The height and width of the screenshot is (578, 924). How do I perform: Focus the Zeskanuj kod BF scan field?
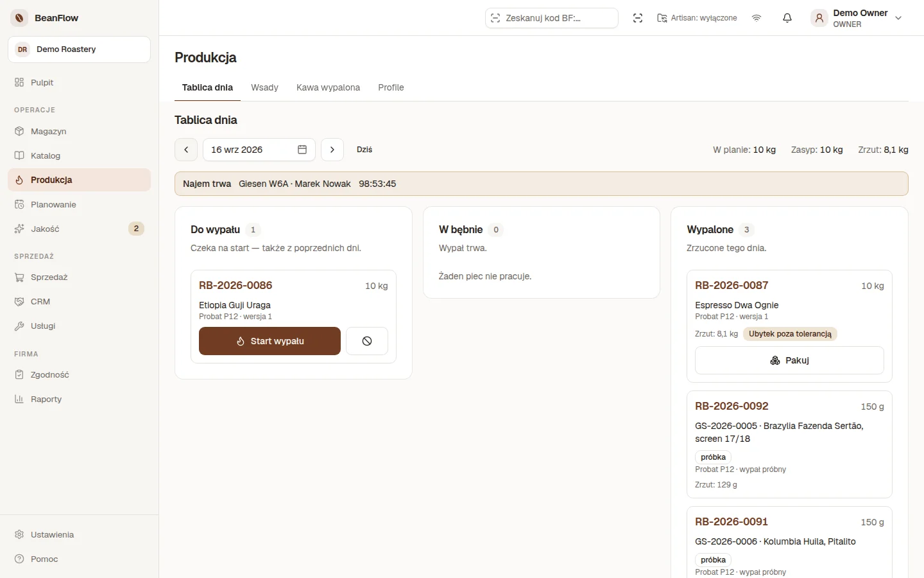[x=552, y=18]
